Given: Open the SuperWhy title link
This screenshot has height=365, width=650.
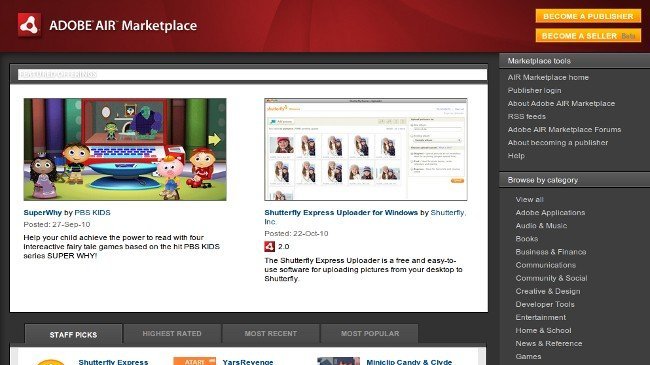Looking at the screenshot, I should click(42, 213).
